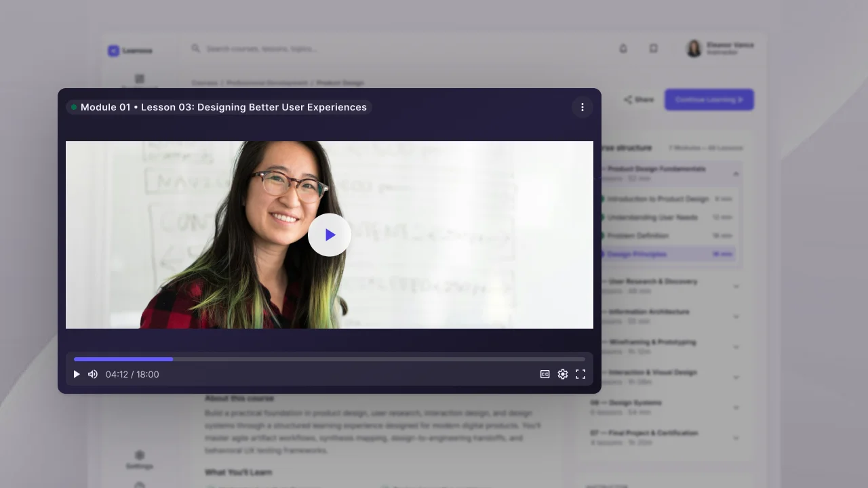Click the instructor video thumbnail
Screen dimensions: 868x488
pos(330,235)
